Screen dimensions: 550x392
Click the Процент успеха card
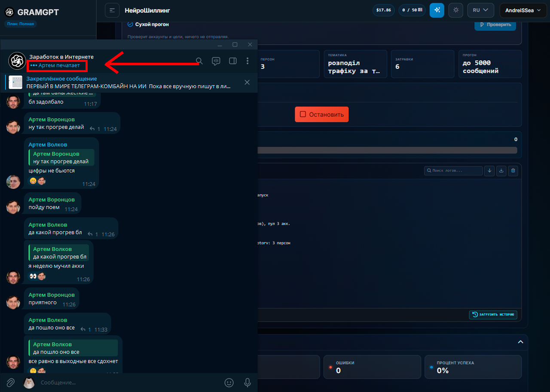[473, 367]
